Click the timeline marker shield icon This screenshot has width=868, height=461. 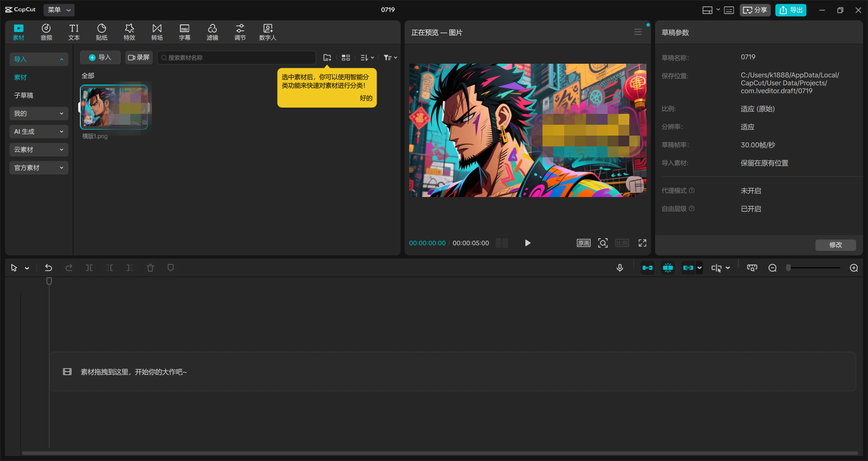tap(170, 268)
